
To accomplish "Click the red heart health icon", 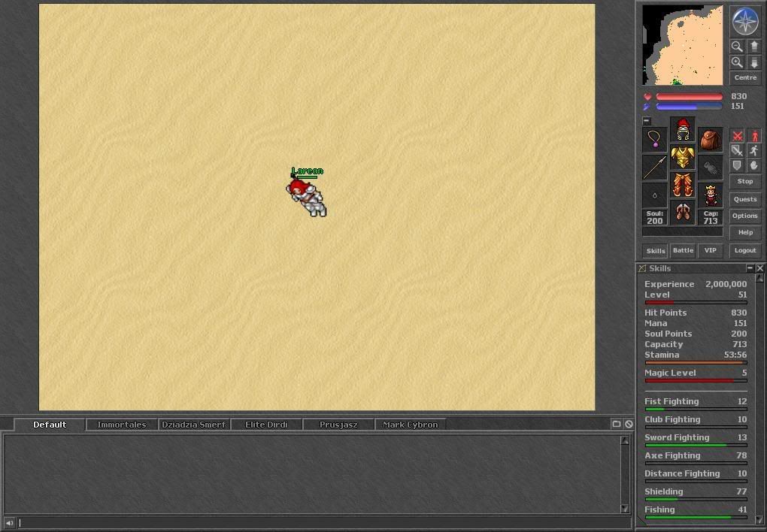I will coord(647,96).
